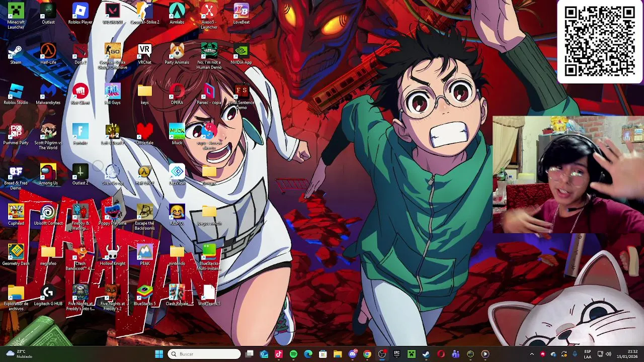Launch PEAK from the desktop
The image size is (644, 362).
point(145,255)
